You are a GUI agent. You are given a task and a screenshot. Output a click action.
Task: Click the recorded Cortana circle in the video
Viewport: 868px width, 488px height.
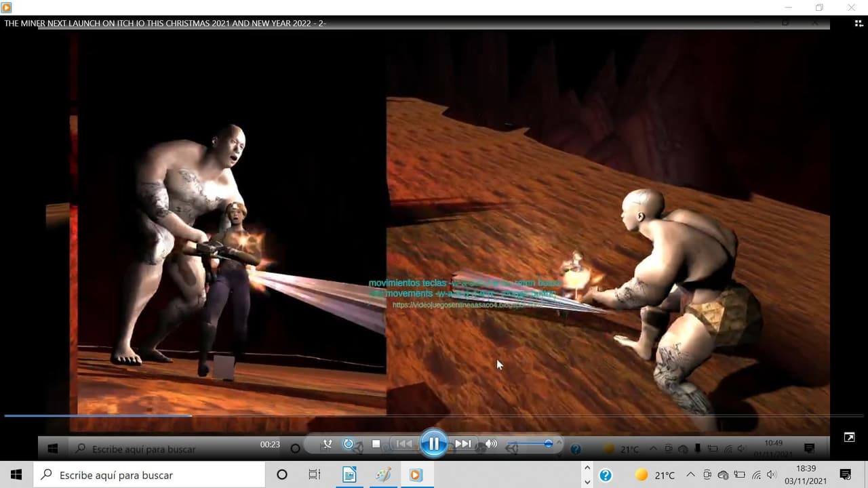[x=295, y=449]
